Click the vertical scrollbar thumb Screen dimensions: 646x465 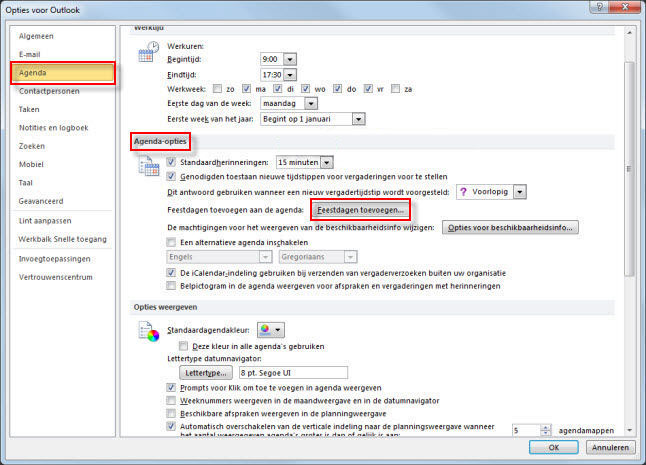pyautogui.click(x=629, y=169)
